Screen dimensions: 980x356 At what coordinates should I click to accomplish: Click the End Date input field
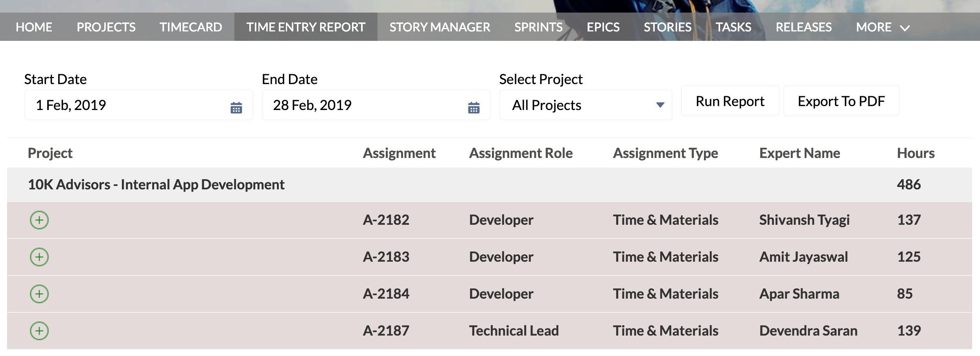tap(376, 105)
